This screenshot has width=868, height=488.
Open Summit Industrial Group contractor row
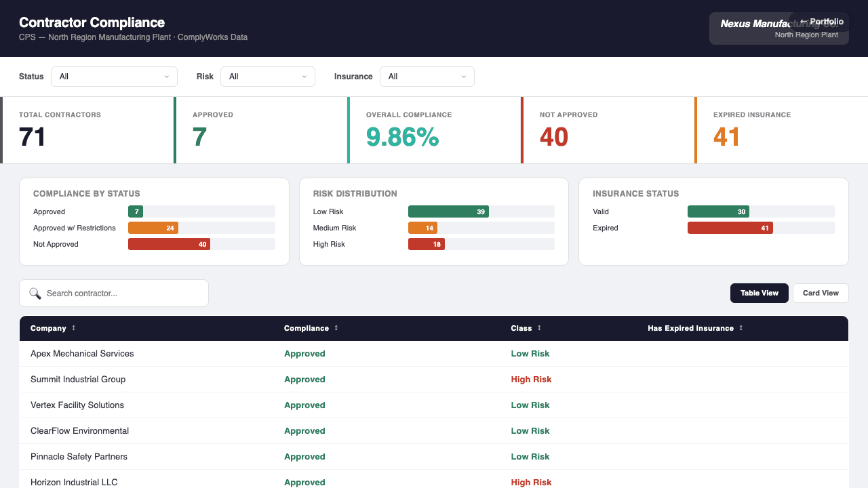(x=77, y=379)
